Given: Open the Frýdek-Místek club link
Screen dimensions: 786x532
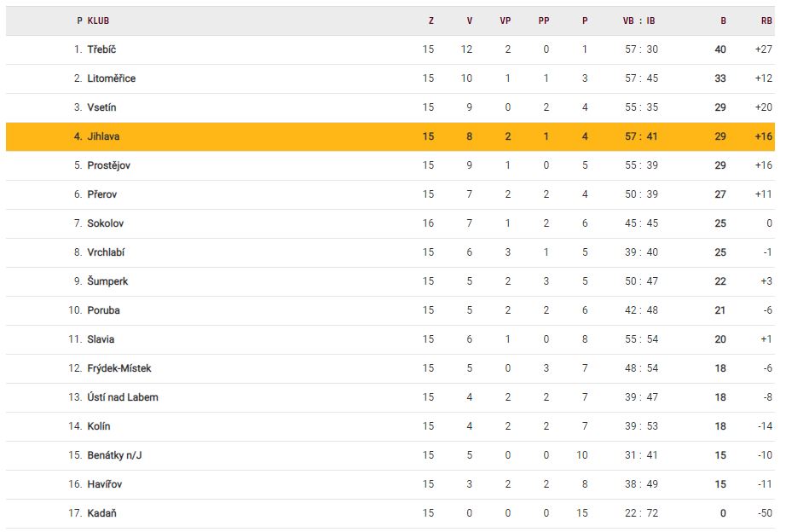Looking at the screenshot, I should point(119,368).
